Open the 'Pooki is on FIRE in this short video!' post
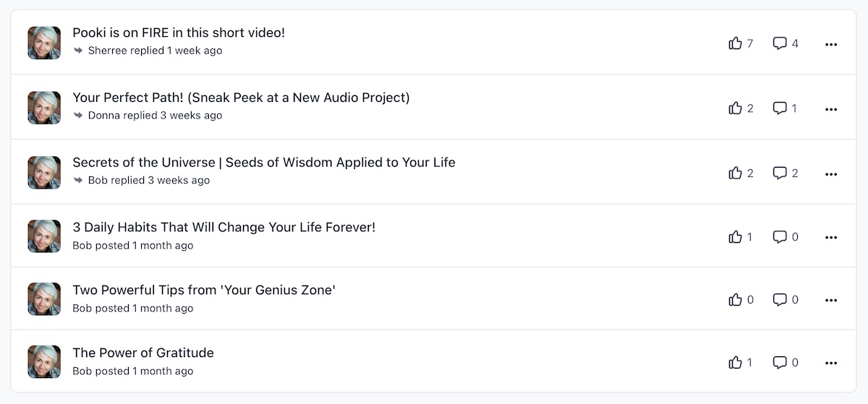This screenshot has height=404, width=868. pos(179,33)
